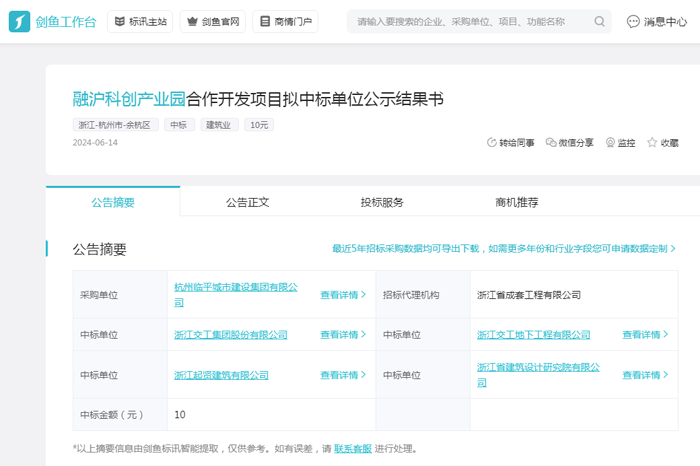The height and width of the screenshot is (466, 700).
Task: Click 融沪科创产业园 highlighted title link
Action: [129, 99]
